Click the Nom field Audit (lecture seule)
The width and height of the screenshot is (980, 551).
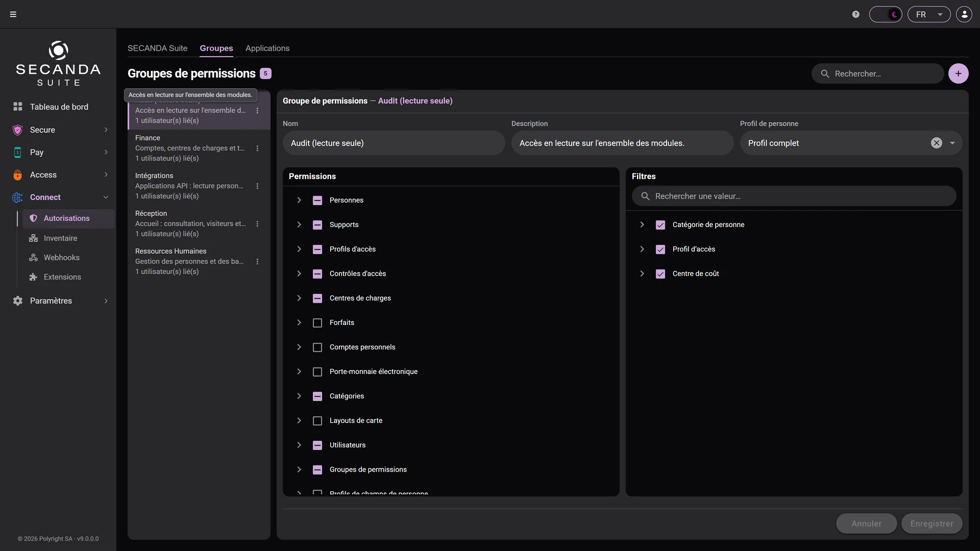click(394, 143)
